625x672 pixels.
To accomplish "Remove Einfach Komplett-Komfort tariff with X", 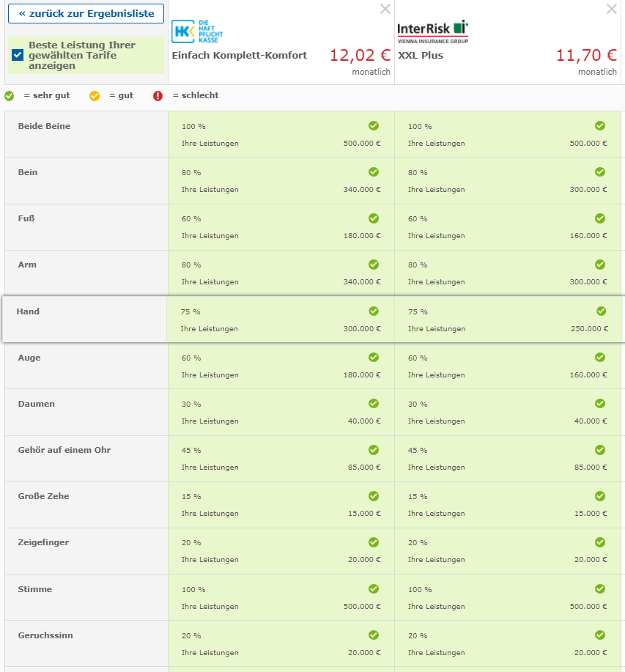I will (385, 9).
